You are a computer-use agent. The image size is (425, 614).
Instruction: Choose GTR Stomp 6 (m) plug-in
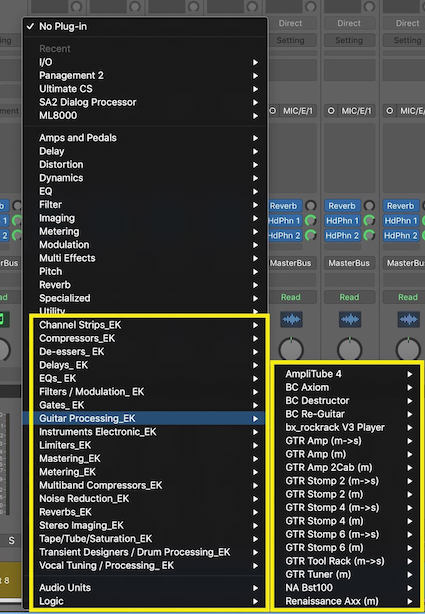pos(347,548)
